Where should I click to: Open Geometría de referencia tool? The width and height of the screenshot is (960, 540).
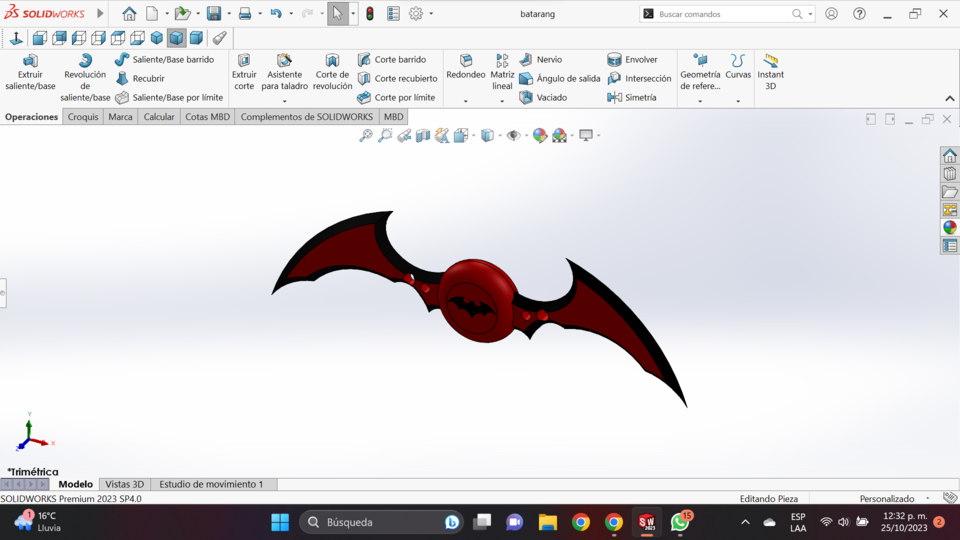click(700, 72)
